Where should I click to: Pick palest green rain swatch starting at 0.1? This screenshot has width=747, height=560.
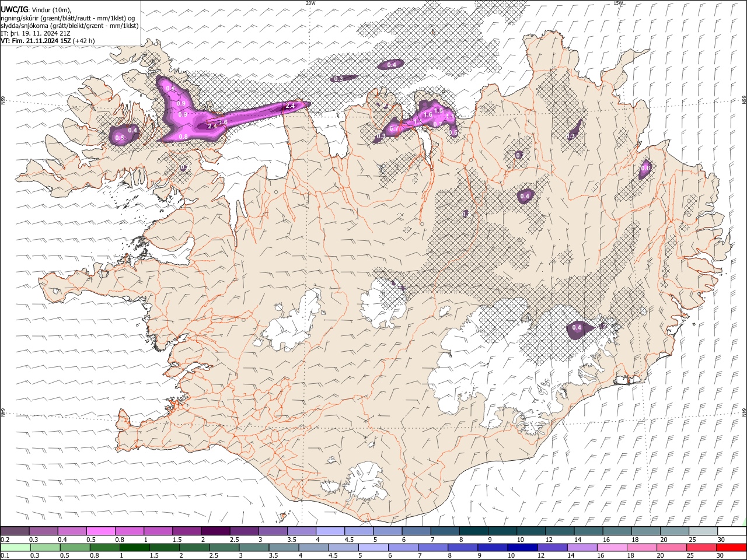tap(15, 547)
